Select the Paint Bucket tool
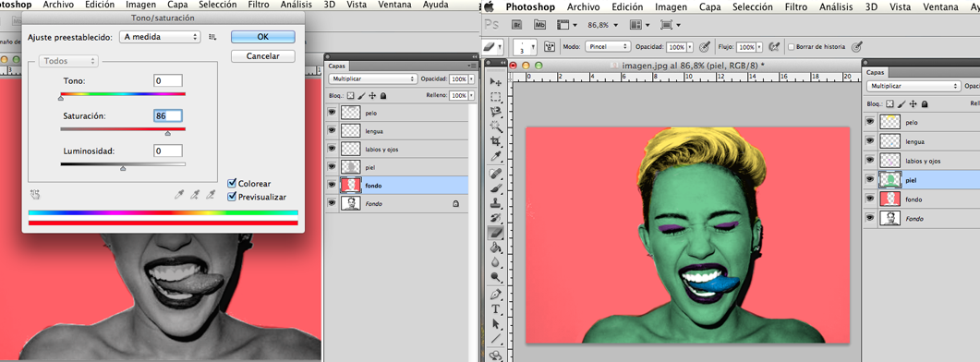Image resolution: width=980 pixels, height=362 pixels. pyautogui.click(x=496, y=248)
